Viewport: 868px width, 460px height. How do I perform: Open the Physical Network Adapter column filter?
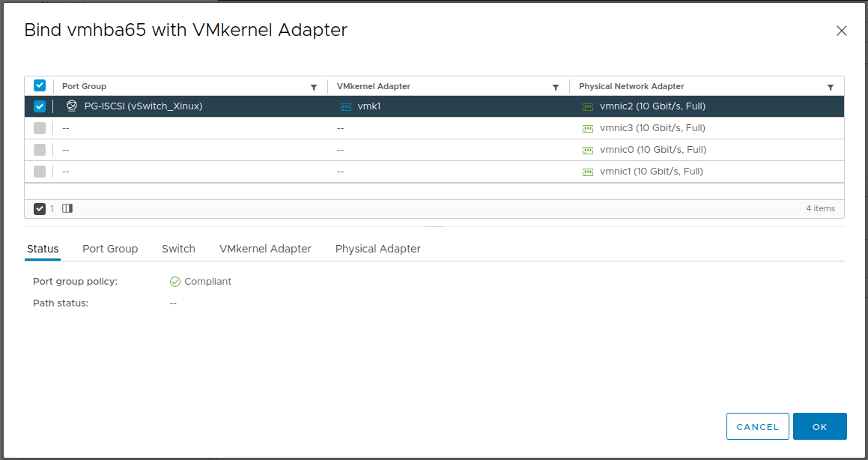(x=831, y=88)
